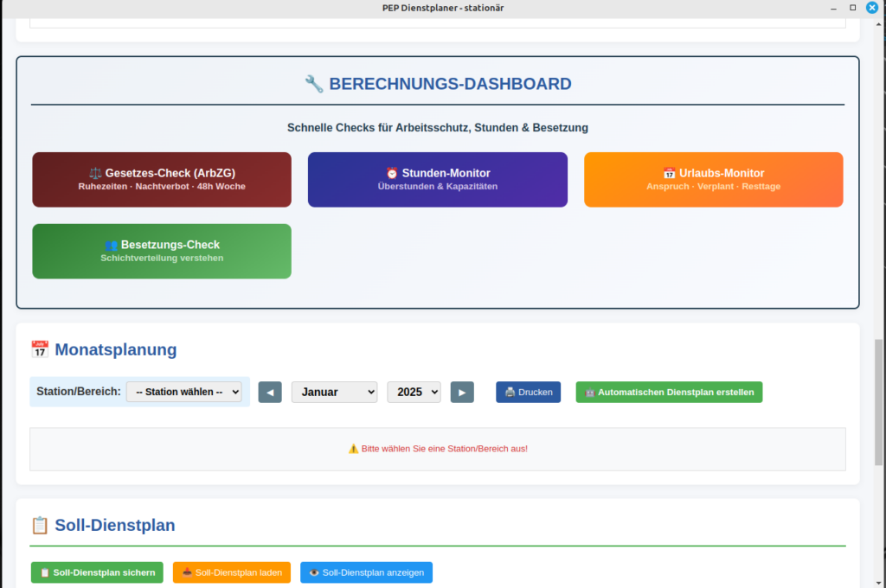Click Soll-Dienstplan laden button

pyautogui.click(x=232, y=572)
